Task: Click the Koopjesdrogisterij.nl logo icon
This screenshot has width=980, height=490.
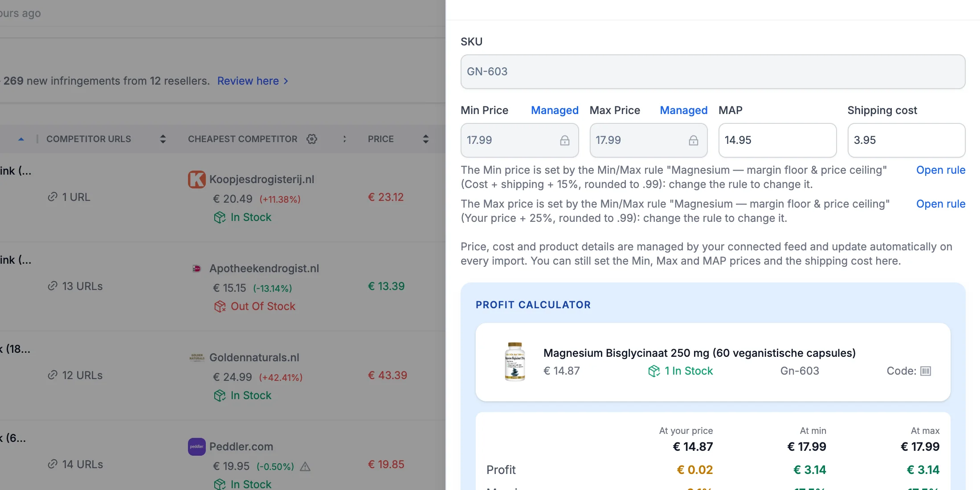Action: (196, 180)
